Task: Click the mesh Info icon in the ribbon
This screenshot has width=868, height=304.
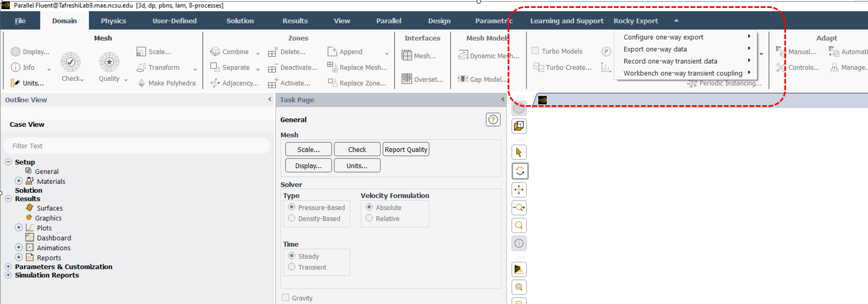Action: click(x=15, y=67)
